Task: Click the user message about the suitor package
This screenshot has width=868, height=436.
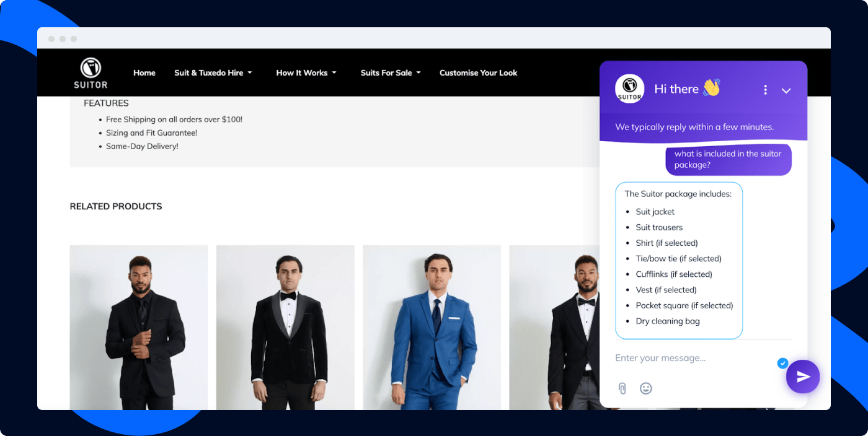Action: [x=728, y=160]
